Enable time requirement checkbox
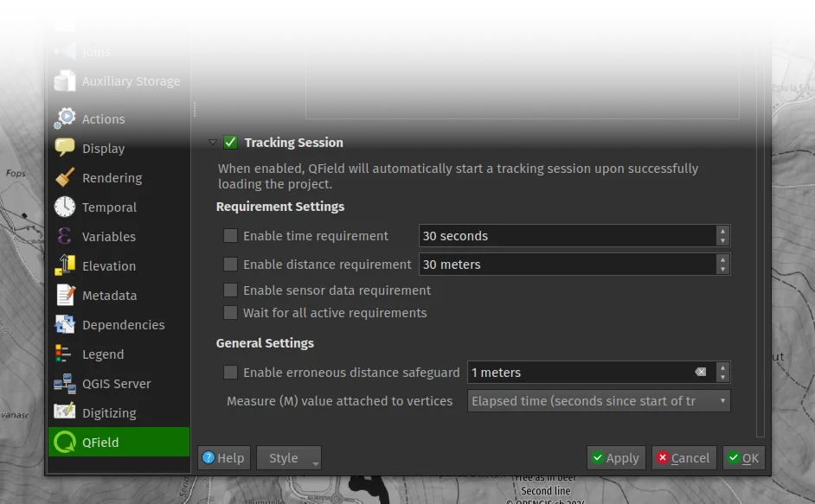The width and height of the screenshot is (815, 504). pos(230,236)
